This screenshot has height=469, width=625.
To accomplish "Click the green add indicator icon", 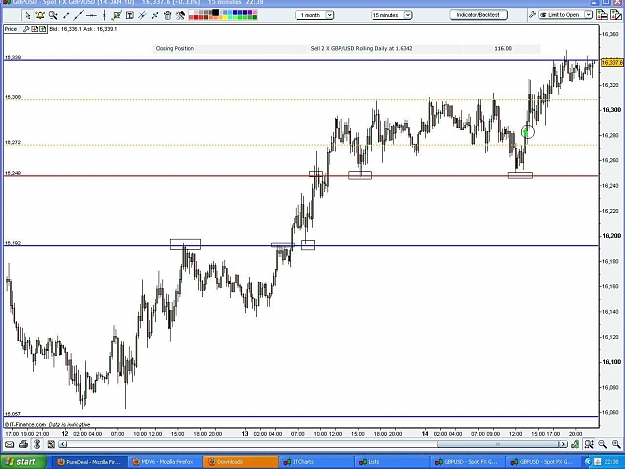I will [42, 29].
